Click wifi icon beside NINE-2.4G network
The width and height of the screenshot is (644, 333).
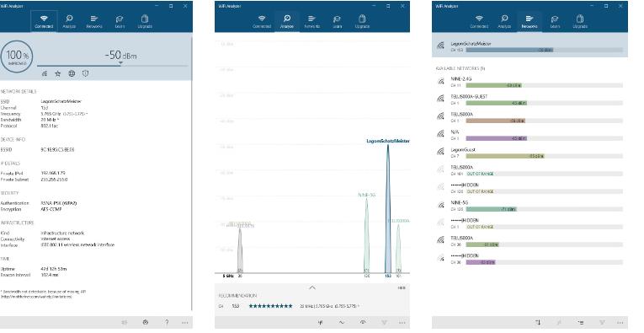coord(440,82)
